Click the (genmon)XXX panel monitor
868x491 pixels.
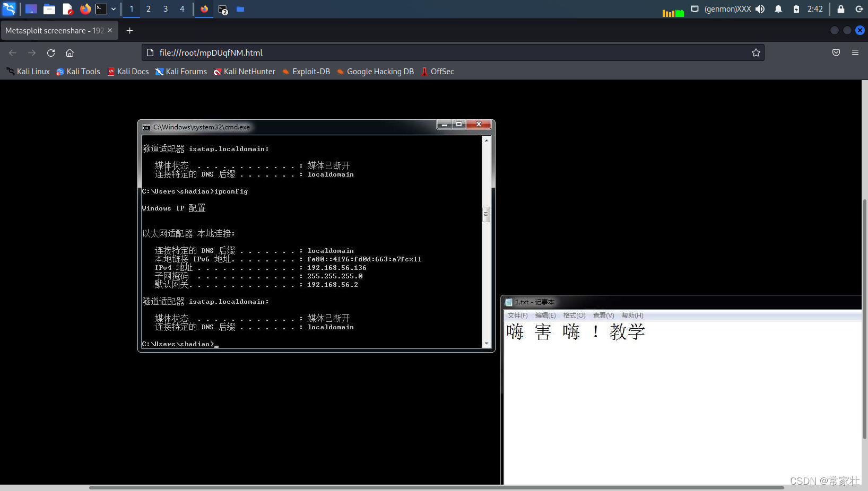727,9
